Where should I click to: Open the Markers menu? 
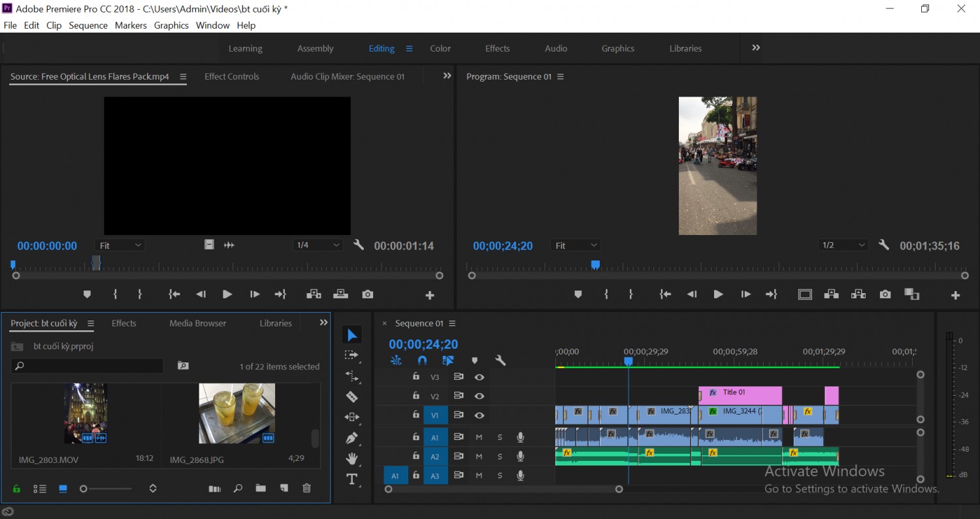(x=131, y=25)
